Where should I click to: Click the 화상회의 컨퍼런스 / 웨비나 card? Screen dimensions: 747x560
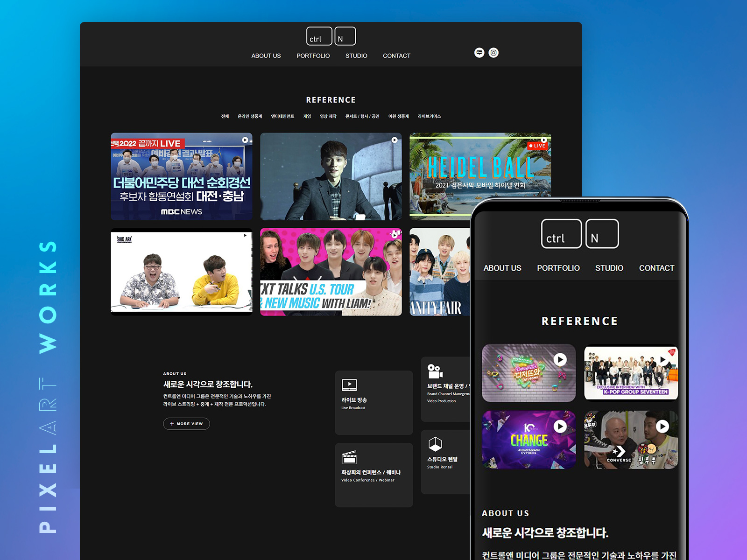pos(374,475)
